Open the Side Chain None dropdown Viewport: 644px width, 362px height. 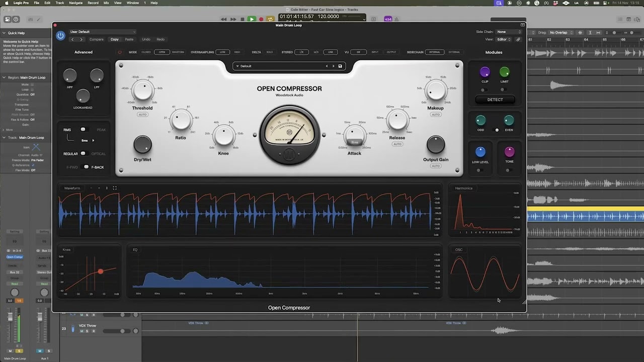click(510, 32)
